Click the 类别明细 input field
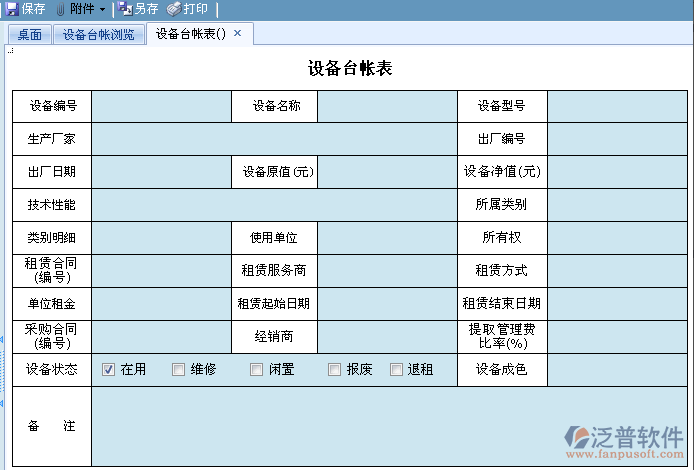The image size is (694, 470). [x=161, y=238]
